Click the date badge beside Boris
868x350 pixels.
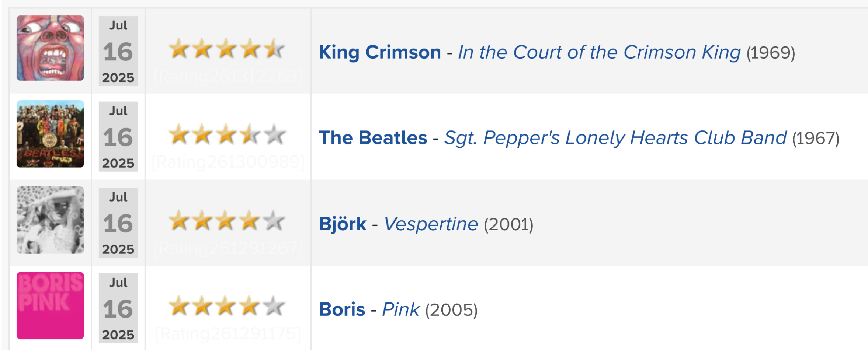coord(118,308)
